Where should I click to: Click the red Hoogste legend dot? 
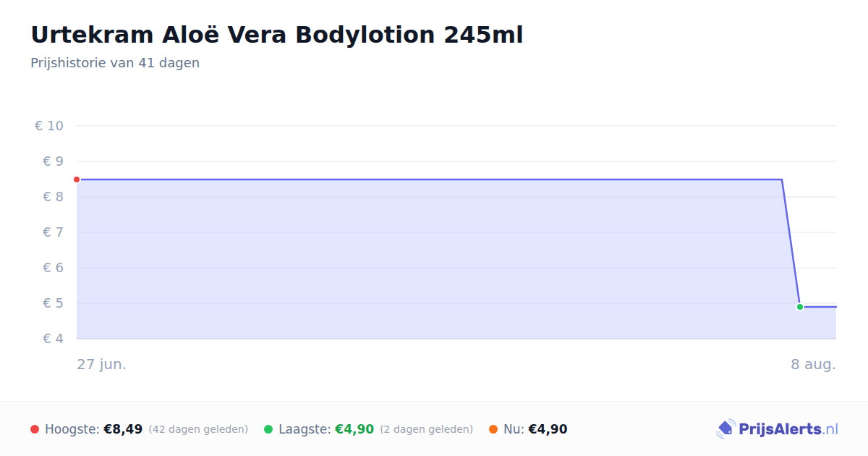tap(35, 429)
